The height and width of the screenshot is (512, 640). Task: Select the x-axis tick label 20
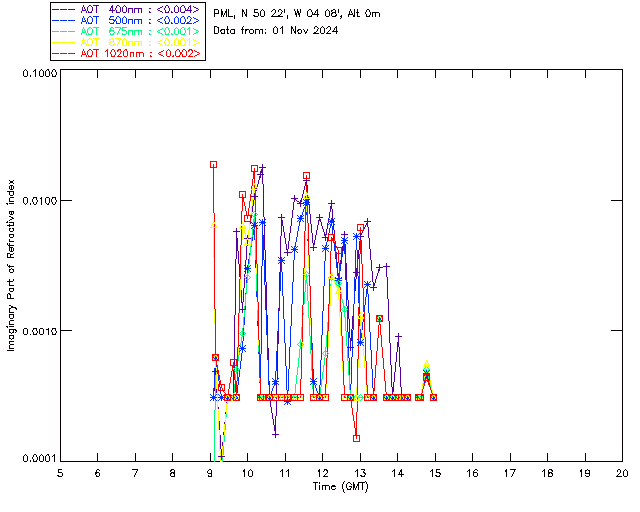[622, 472]
